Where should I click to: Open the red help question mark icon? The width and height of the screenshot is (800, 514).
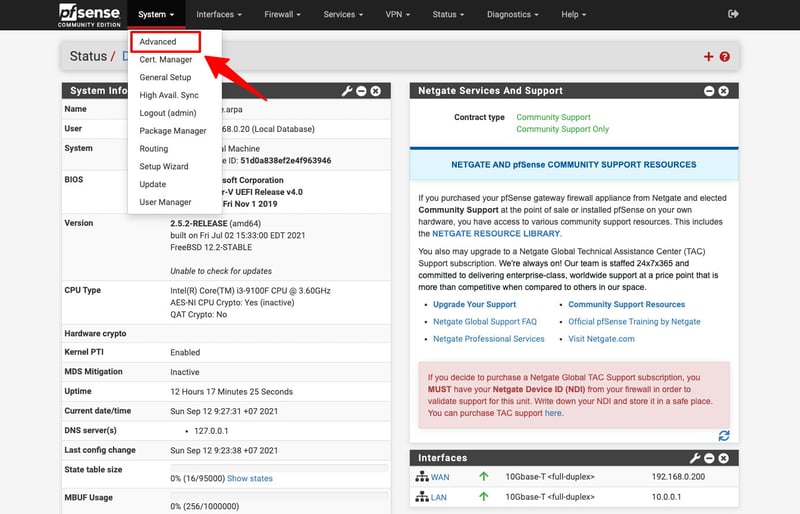pos(725,57)
